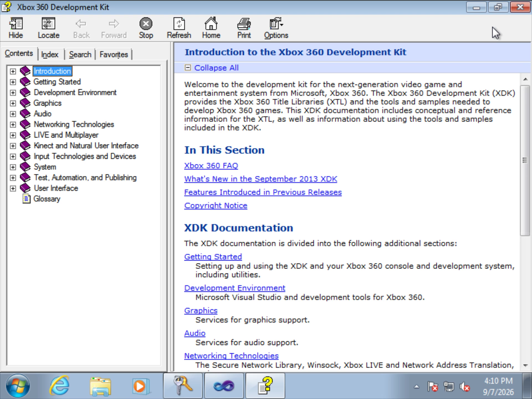Expand the Kinect and Natural User Interface node
The image size is (532, 399).
(13, 146)
